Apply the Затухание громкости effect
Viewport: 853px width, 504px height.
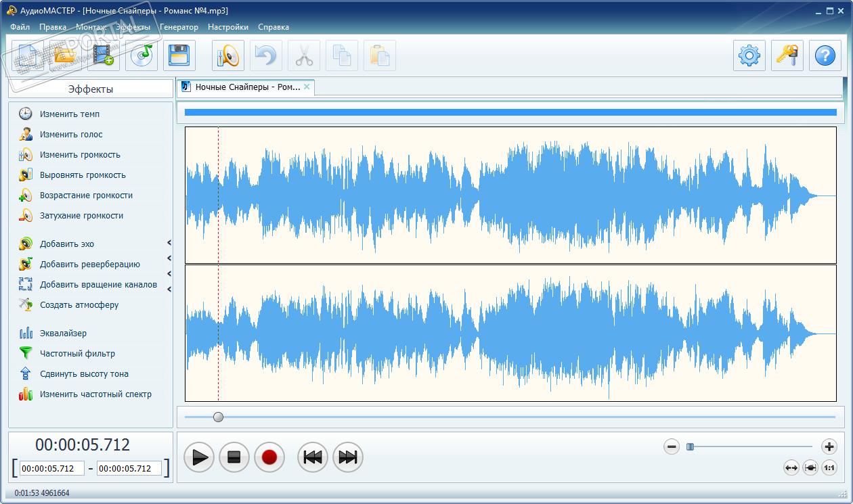[x=81, y=215]
